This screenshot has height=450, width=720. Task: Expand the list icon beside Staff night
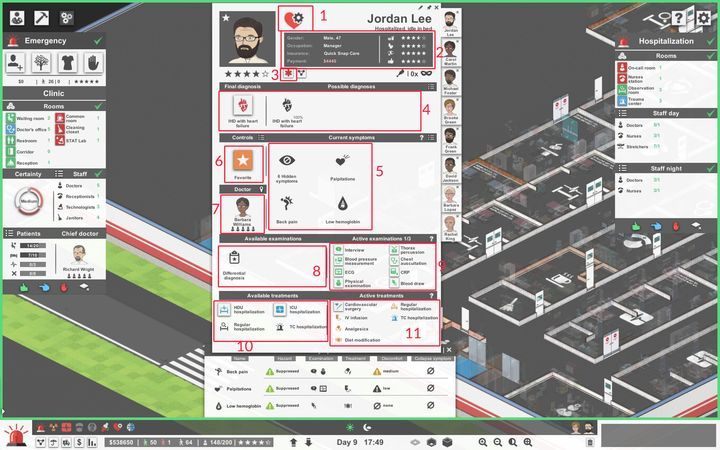click(622, 168)
